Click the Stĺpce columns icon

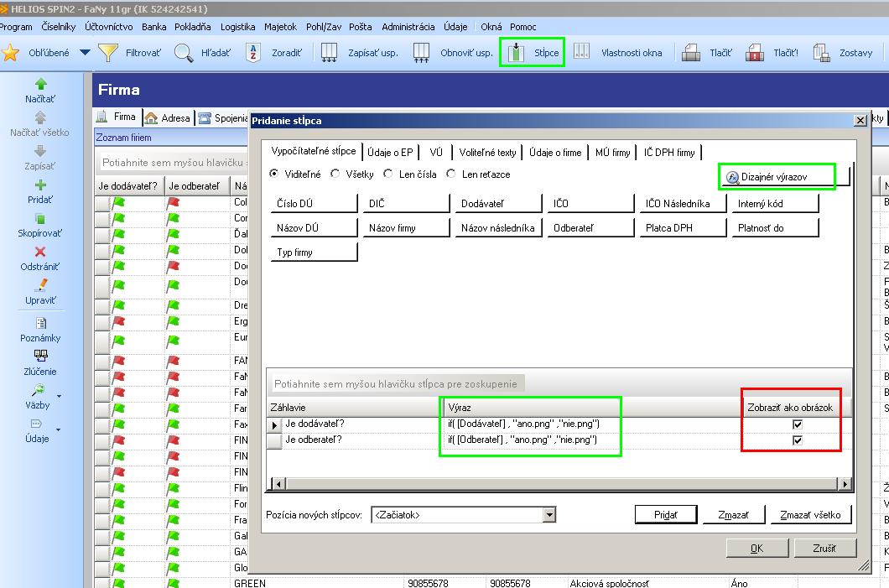tap(516, 53)
